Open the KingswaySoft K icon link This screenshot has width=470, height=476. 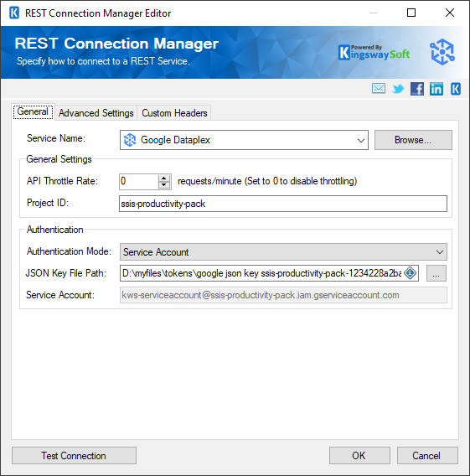click(456, 89)
